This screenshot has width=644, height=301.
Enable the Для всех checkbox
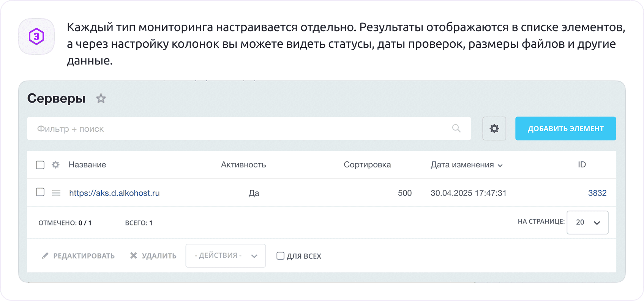click(x=280, y=256)
